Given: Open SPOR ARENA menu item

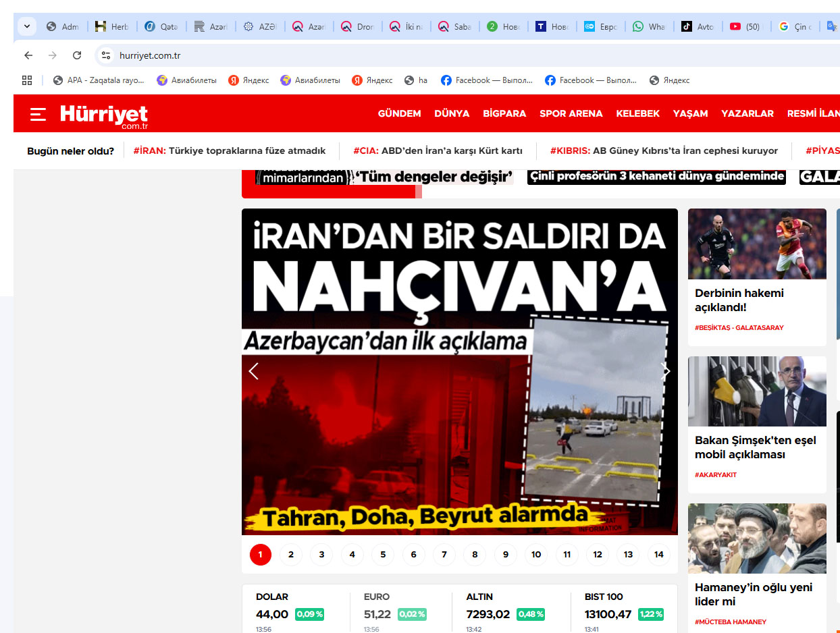Looking at the screenshot, I should pos(571,114).
